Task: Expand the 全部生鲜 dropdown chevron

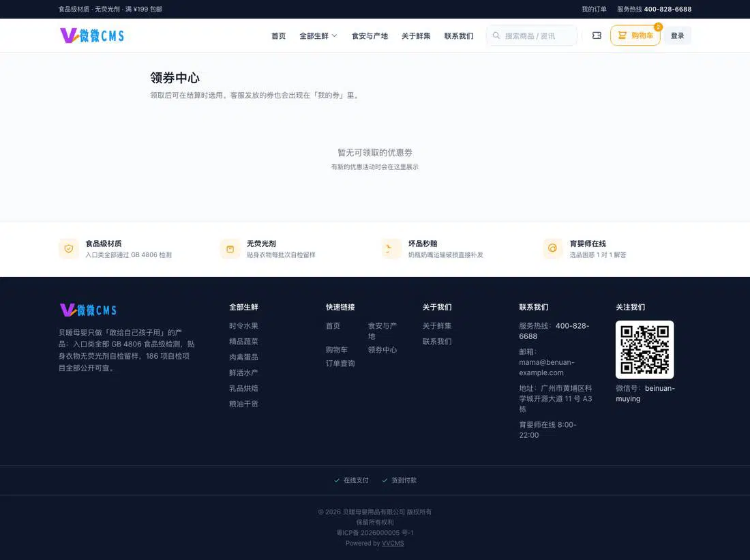Action: 334,35
